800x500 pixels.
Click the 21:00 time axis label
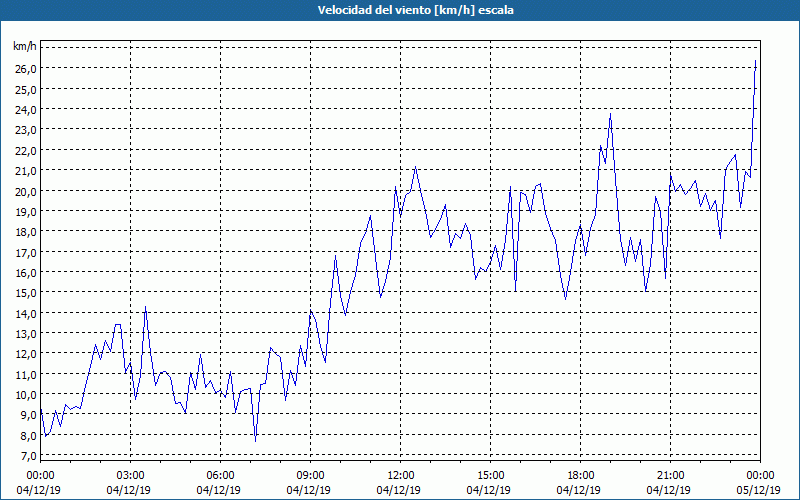[x=670, y=476]
